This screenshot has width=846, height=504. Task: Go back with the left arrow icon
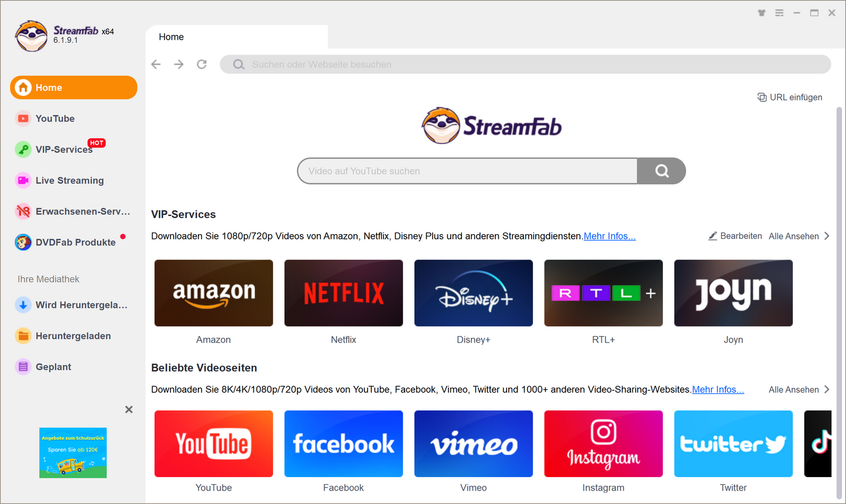click(156, 64)
